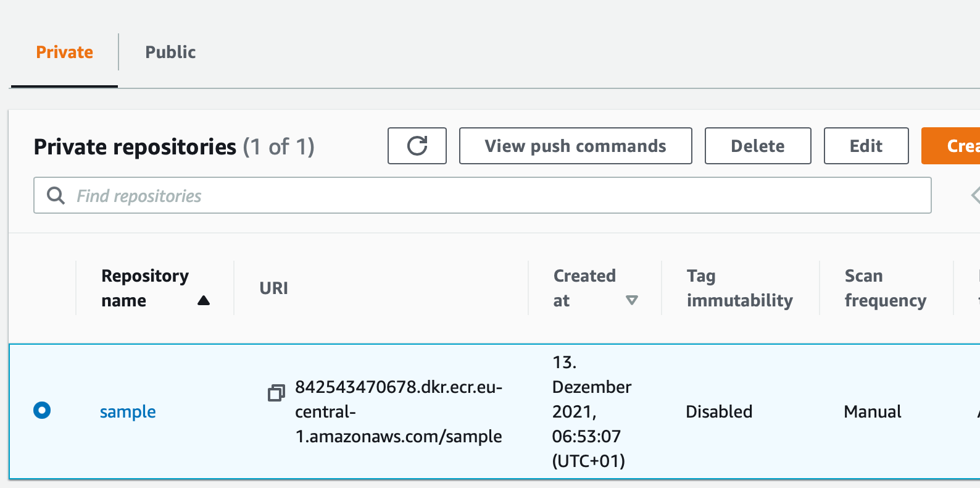Screen dimensions: 980x488
Task: Open the sample repository link
Action: coord(128,411)
